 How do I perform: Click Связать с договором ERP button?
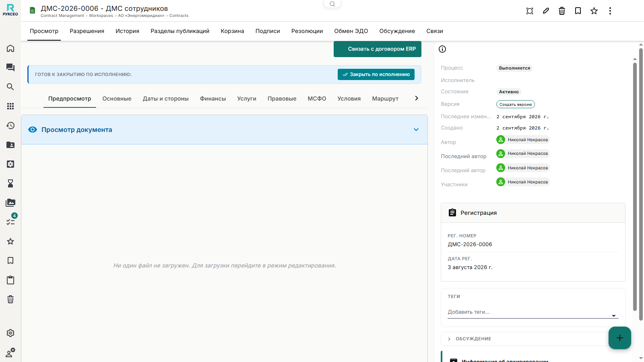point(378,49)
